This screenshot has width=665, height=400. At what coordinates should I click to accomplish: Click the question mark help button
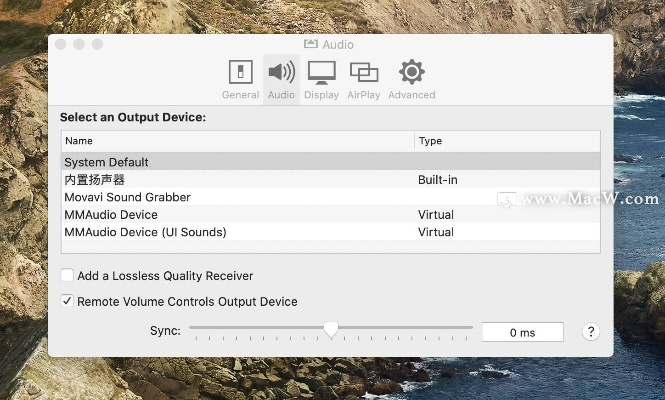pyautogui.click(x=591, y=332)
